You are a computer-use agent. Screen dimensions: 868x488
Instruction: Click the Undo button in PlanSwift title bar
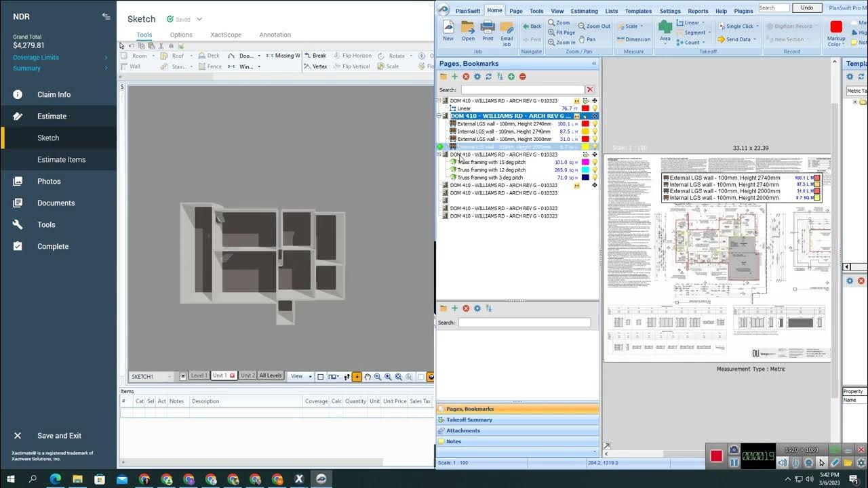click(807, 7)
